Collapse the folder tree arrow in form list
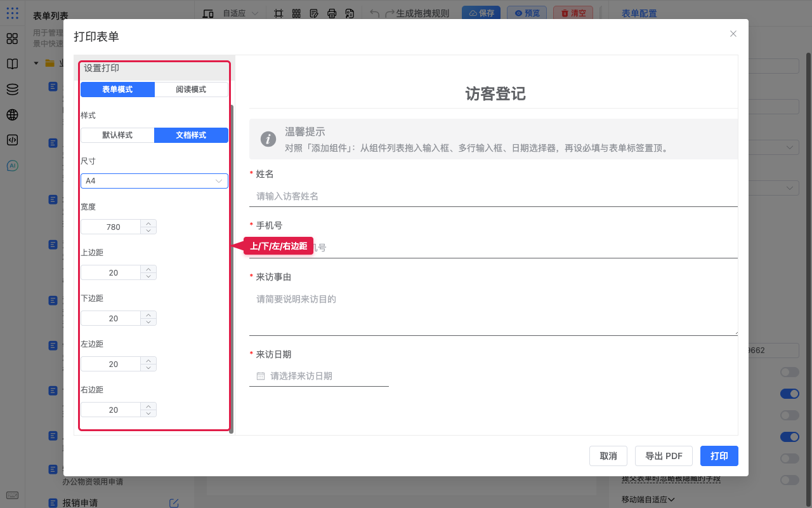The width and height of the screenshot is (812, 508). click(36, 63)
